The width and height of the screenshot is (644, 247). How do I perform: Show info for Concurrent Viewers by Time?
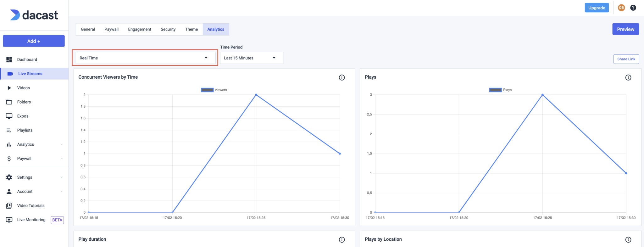(x=342, y=77)
